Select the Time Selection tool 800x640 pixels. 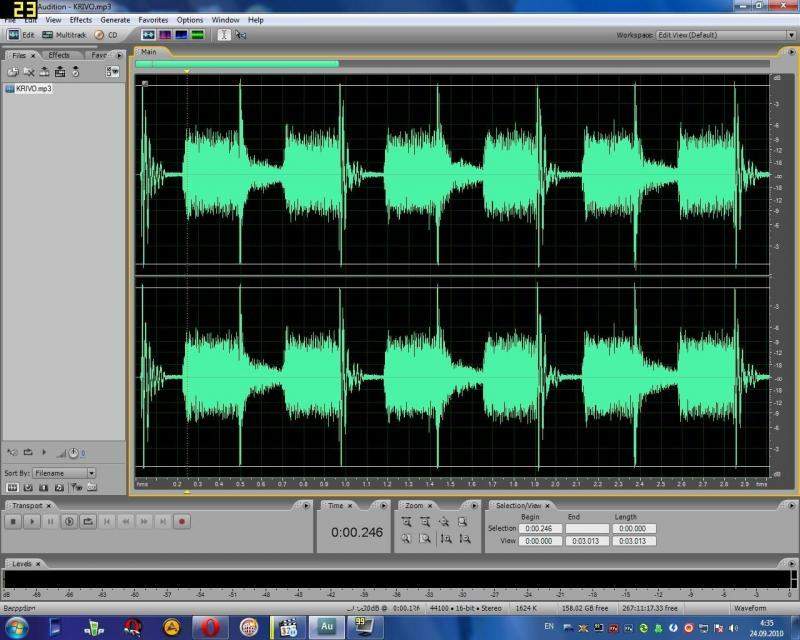pos(223,35)
